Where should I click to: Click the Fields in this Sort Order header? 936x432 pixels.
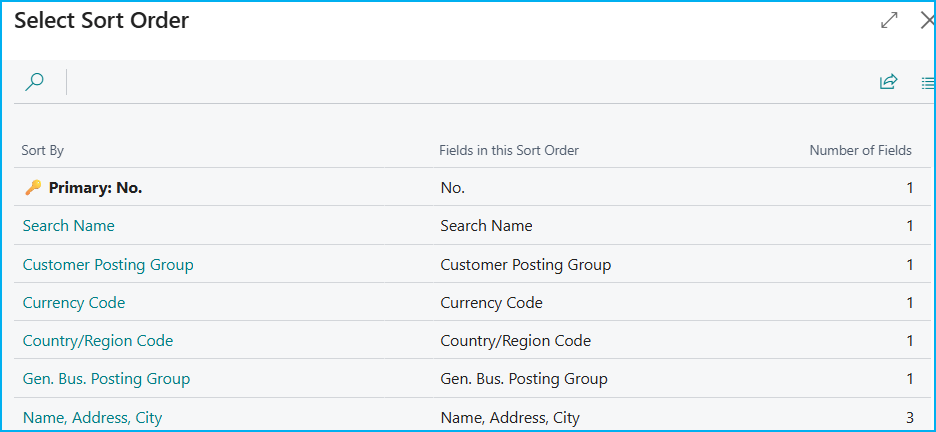509,151
